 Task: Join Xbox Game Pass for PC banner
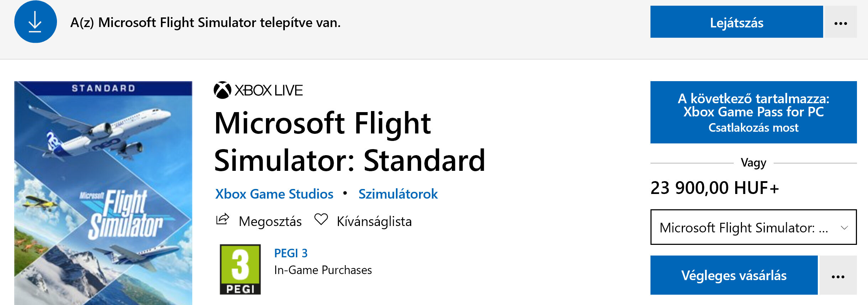coord(753,112)
